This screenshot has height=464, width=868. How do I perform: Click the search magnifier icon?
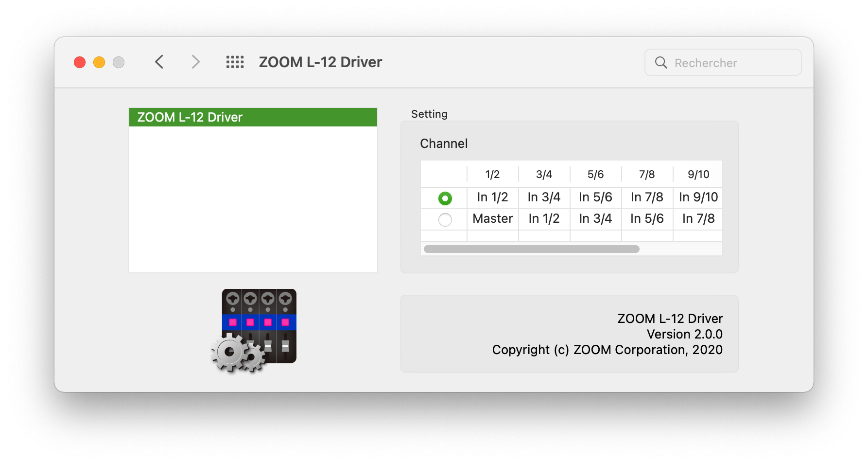pyautogui.click(x=661, y=62)
